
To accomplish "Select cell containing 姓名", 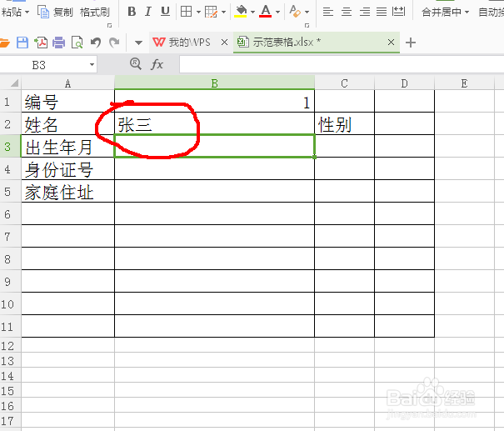I will (x=67, y=124).
